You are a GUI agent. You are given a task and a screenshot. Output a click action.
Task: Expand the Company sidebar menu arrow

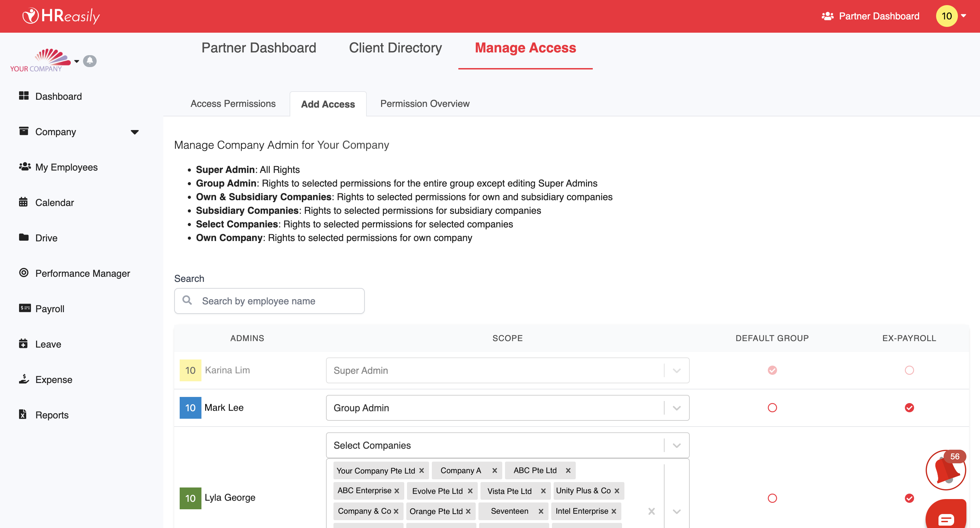(x=134, y=132)
